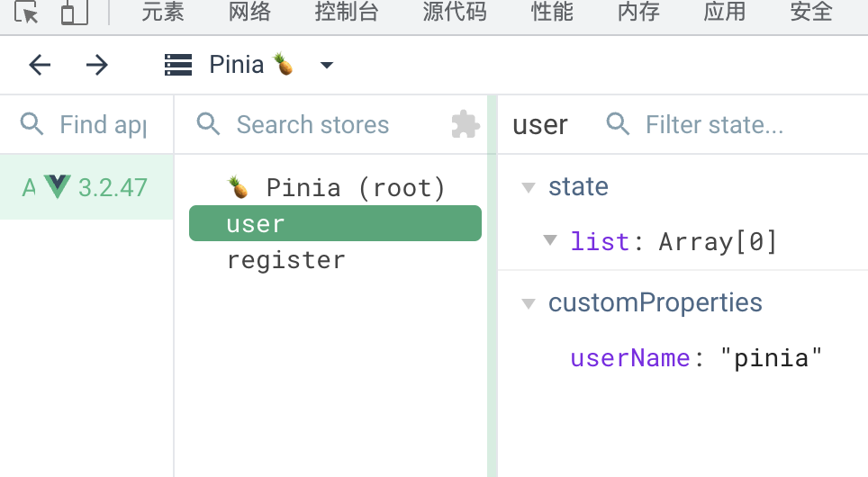Open the 内存 tab
868x477 pixels.
638,12
